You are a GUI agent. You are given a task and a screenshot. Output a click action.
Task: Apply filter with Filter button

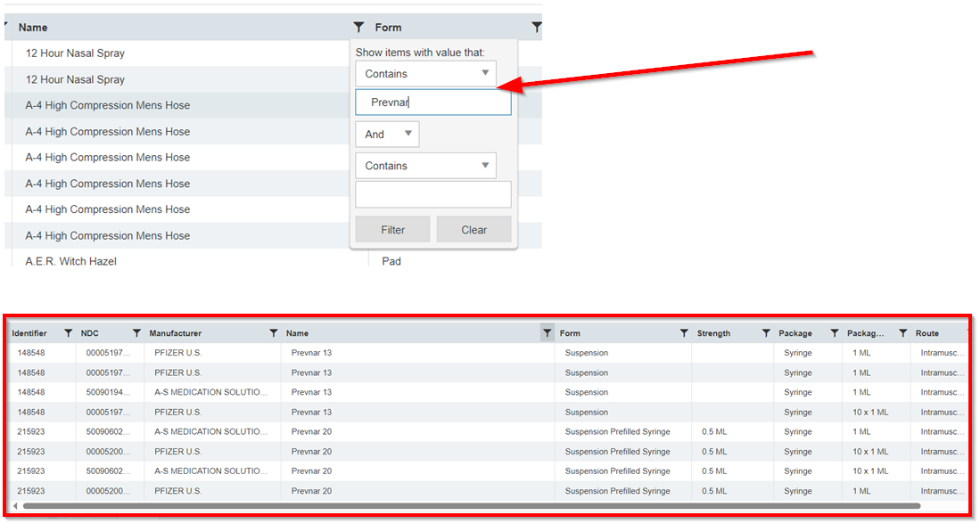[x=392, y=230]
